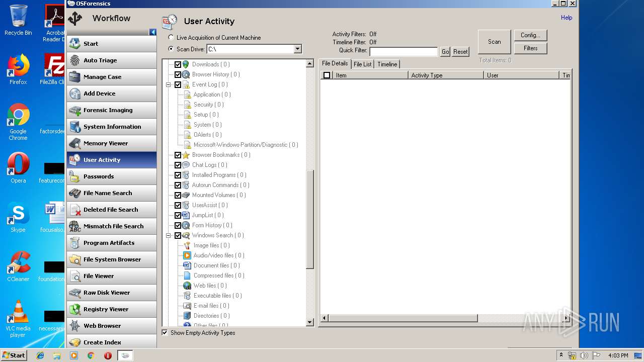Click the Go quick filter button
This screenshot has height=362, width=644.
445,52
